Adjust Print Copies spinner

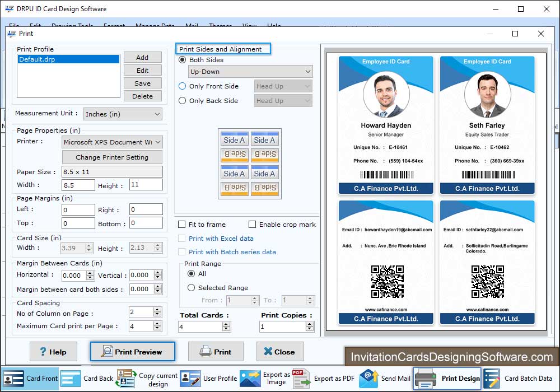(x=310, y=326)
